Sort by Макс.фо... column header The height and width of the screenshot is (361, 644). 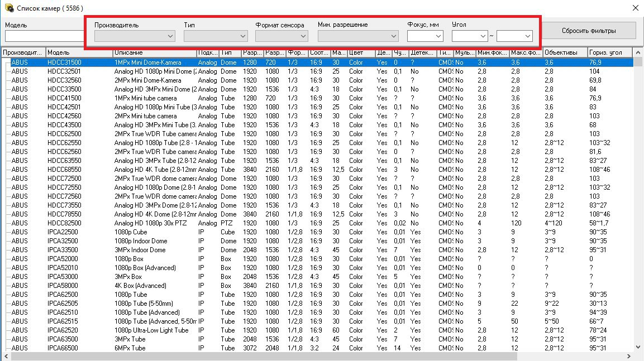point(526,52)
